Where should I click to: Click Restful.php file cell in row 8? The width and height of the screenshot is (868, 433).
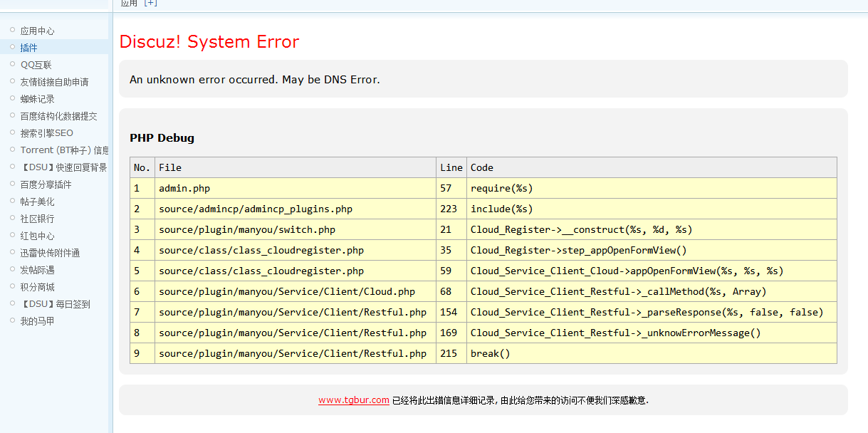pos(296,333)
